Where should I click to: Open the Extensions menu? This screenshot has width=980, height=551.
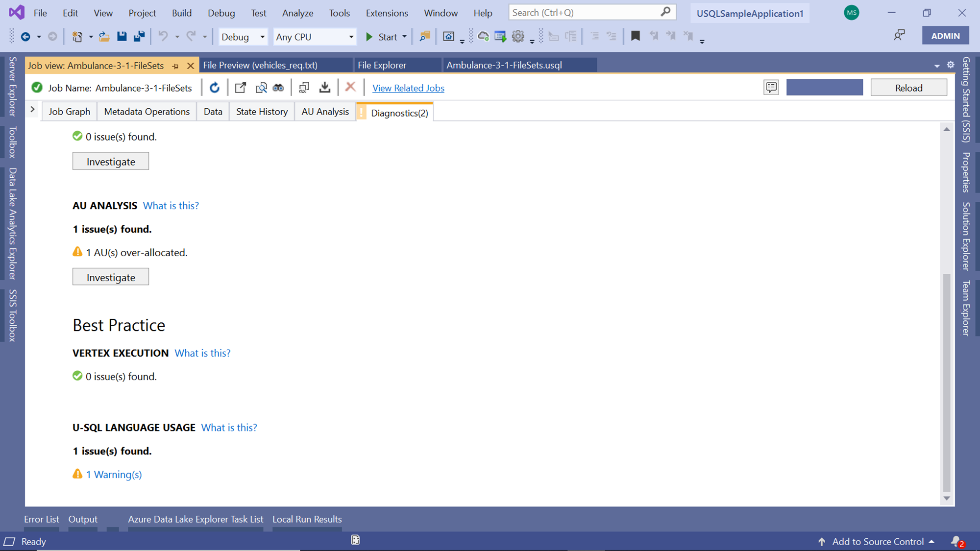pos(387,13)
